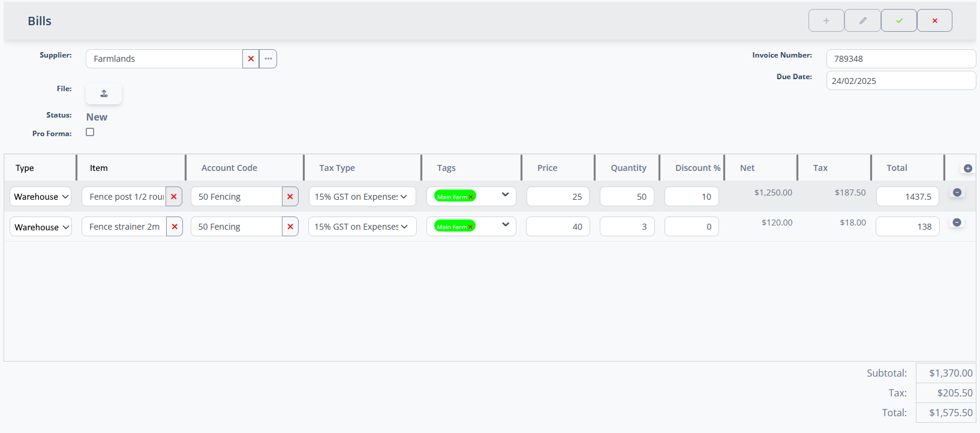This screenshot has width=980, height=433.
Task: Clear 50 Fencing account code on second row
Action: click(290, 227)
